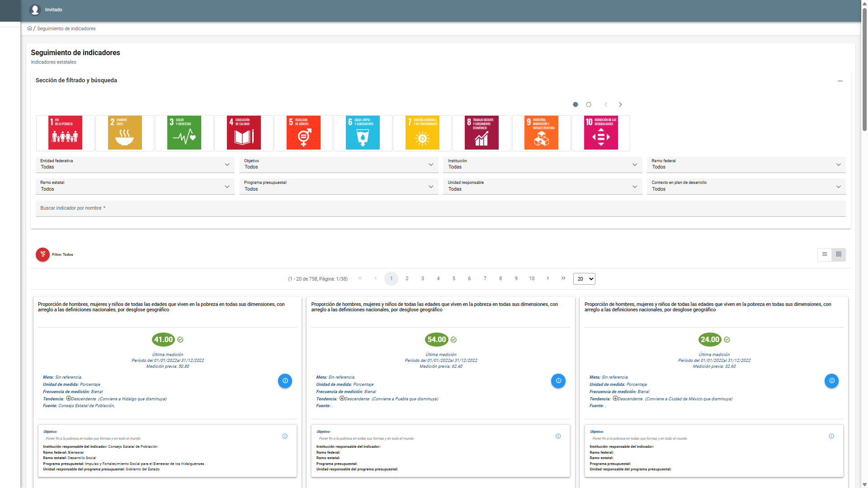Switch to list view layout
This screenshot has height=488, width=868.
(825, 255)
